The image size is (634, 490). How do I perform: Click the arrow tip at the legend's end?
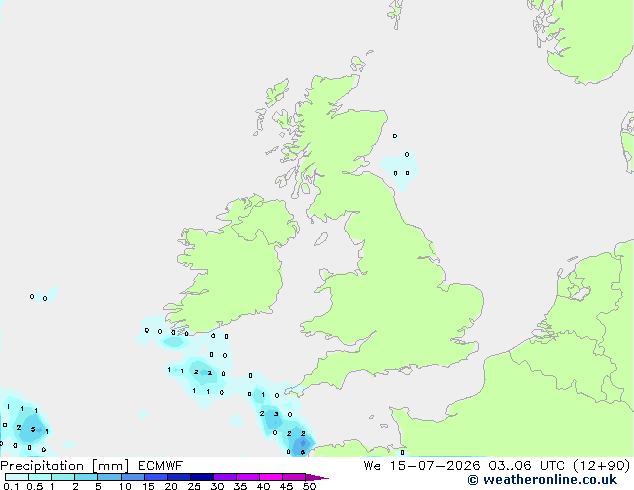tap(317, 477)
